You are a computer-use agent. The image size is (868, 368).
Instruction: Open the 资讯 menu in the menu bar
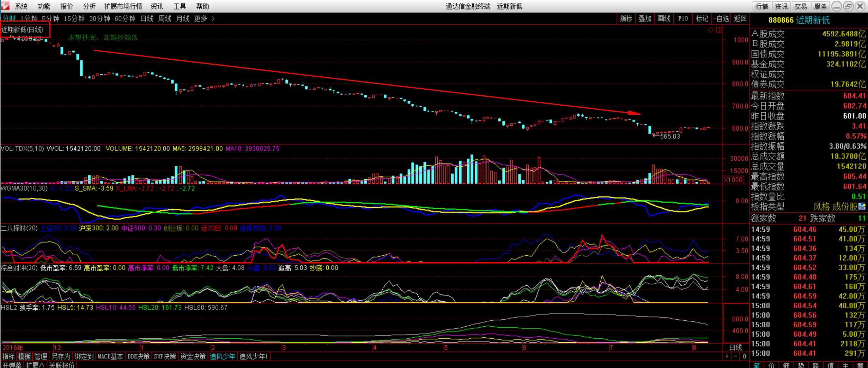(x=157, y=6)
